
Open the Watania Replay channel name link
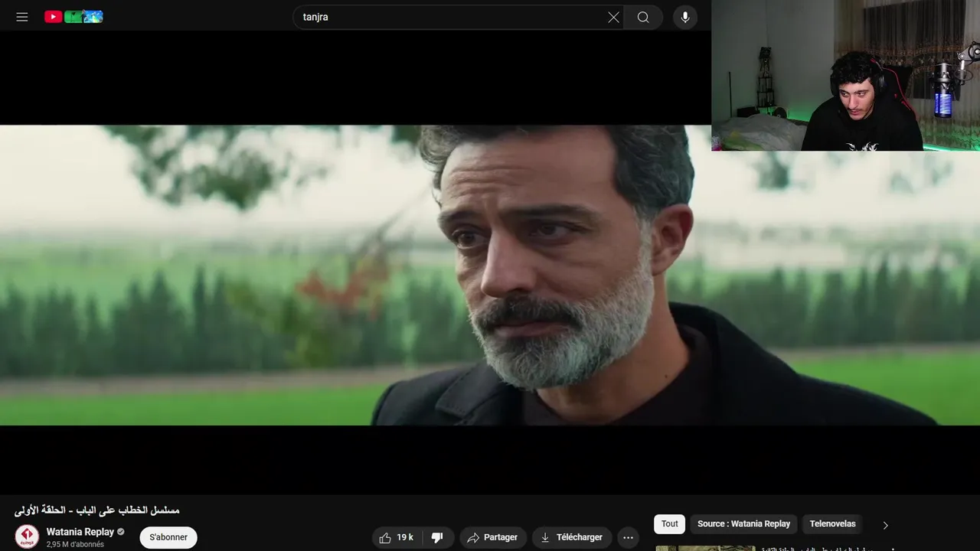tap(80, 532)
